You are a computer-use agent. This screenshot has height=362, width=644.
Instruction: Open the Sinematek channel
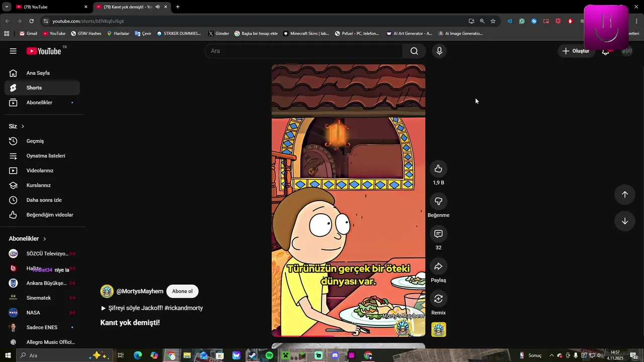(42, 298)
